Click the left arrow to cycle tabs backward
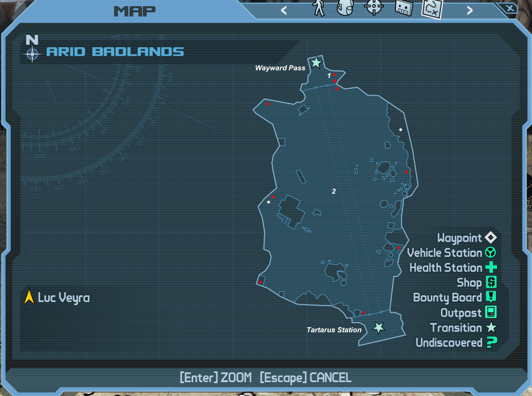Viewport: 532px width, 396px height. pyautogui.click(x=283, y=9)
